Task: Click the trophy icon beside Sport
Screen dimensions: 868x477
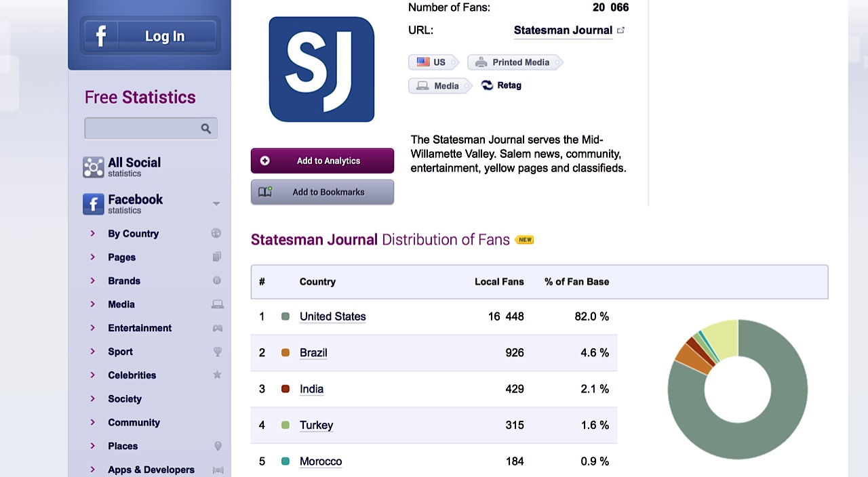Action: (x=217, y=352)
